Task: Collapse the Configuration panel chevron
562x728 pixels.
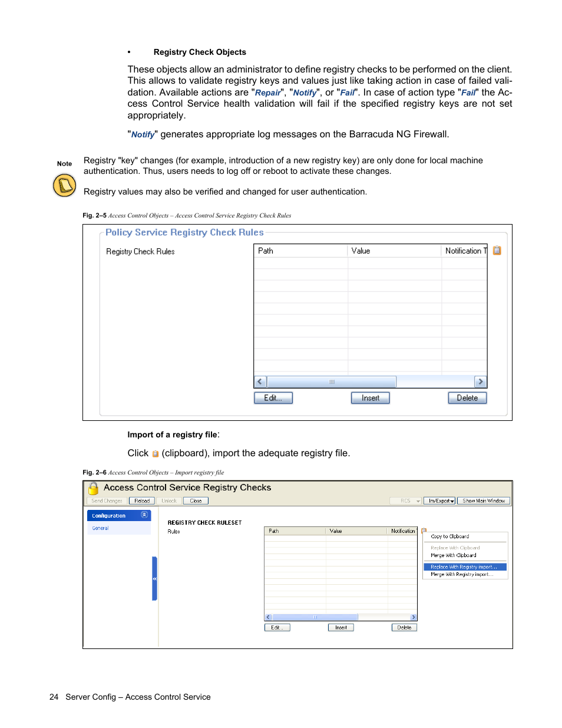Action: coord(144,515)
